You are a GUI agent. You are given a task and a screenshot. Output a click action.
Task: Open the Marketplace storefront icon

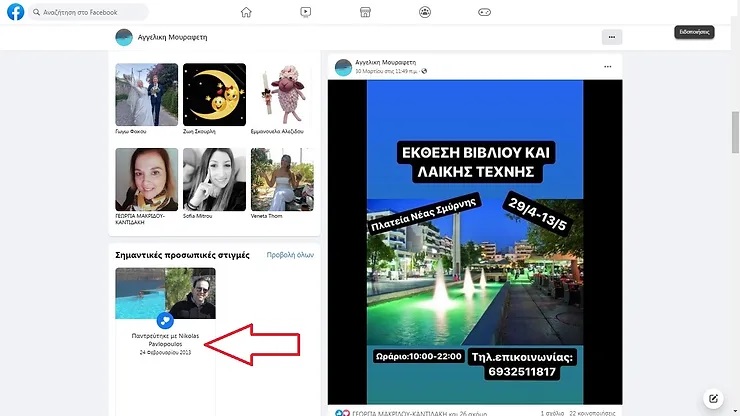pyautogui.click(x=365, y=12)
